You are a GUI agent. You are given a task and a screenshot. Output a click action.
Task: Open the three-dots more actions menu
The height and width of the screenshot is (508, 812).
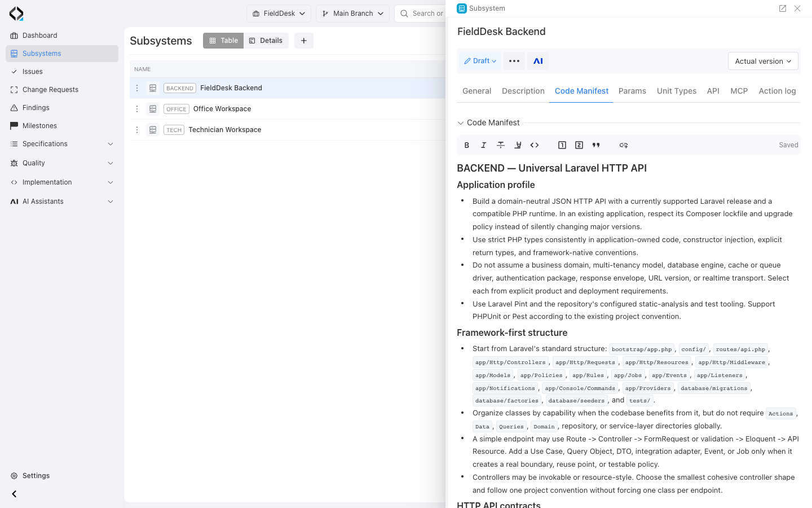tap(514, 61)
